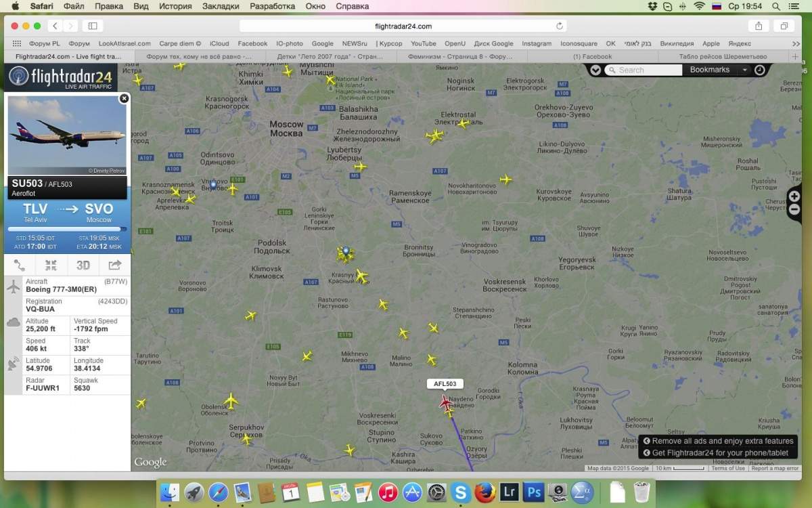Viewport: 812px width, 508px height.
Task: Open the Закладки menu
Action: tap(221, 6)
